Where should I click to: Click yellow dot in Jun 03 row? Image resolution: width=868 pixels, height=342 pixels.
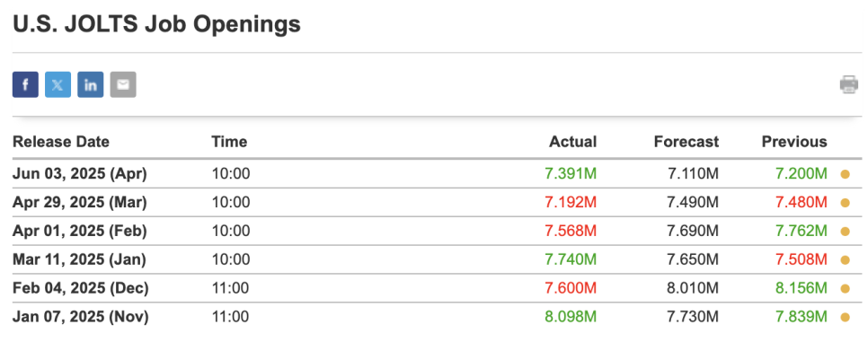[845, 174]
